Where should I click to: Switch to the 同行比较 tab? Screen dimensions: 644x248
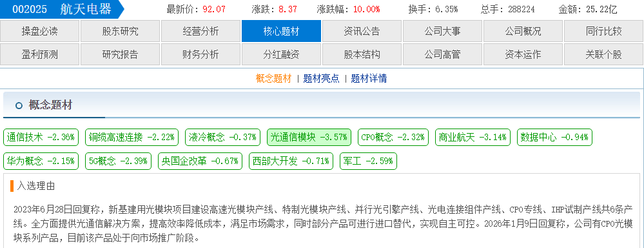click(x=604, y=31)
